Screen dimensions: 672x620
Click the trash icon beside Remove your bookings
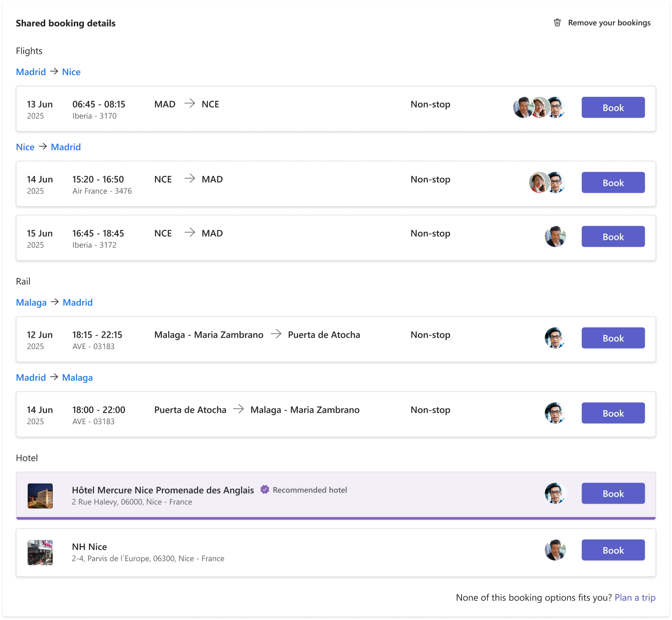[557, 23]
